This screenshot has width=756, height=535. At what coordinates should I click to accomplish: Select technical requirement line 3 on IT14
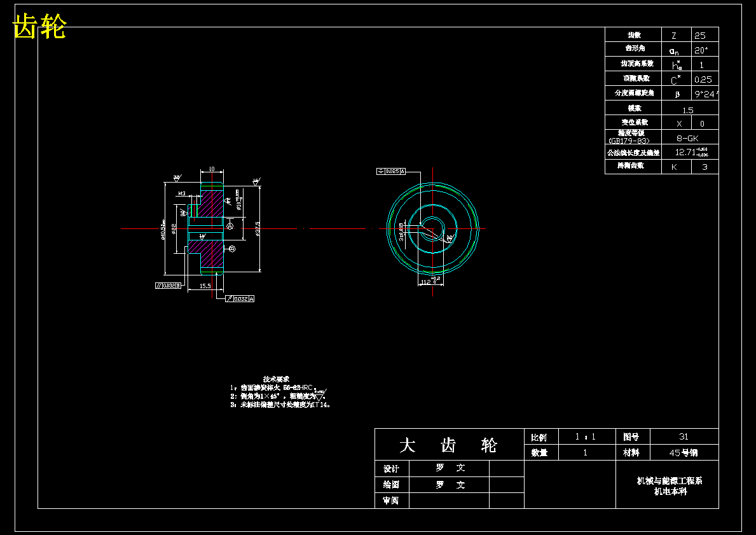click(x=280, y=405)
